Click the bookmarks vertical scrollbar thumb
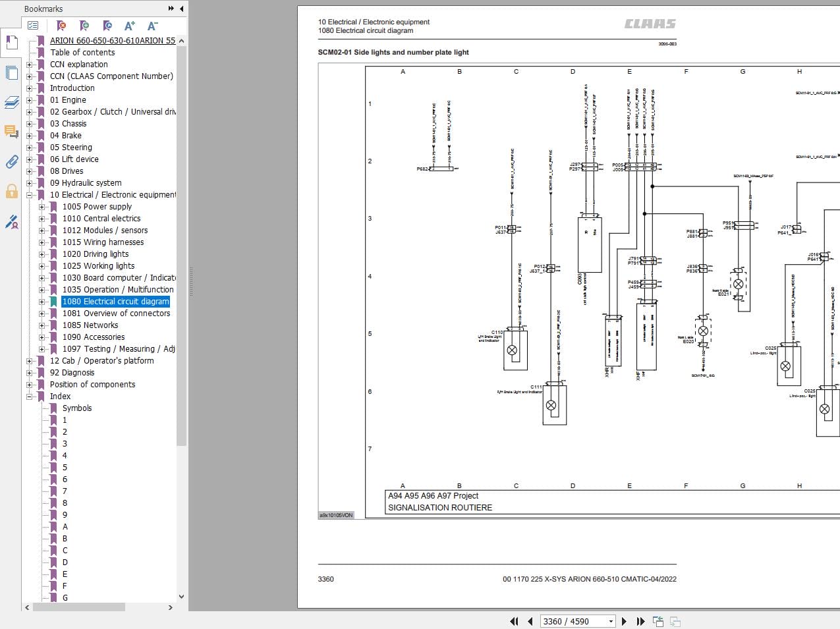The width and height of the screenshot is (840, 629). click(182, 247)
